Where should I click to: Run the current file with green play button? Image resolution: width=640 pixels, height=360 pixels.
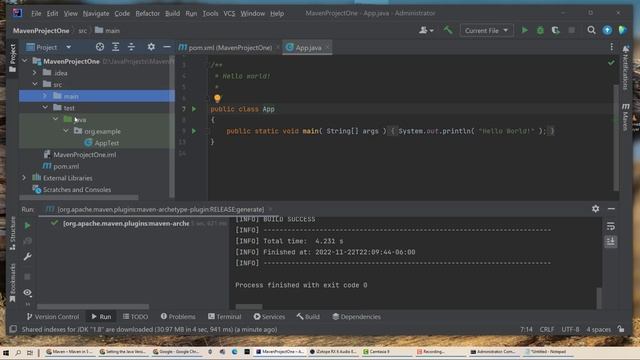524,30
